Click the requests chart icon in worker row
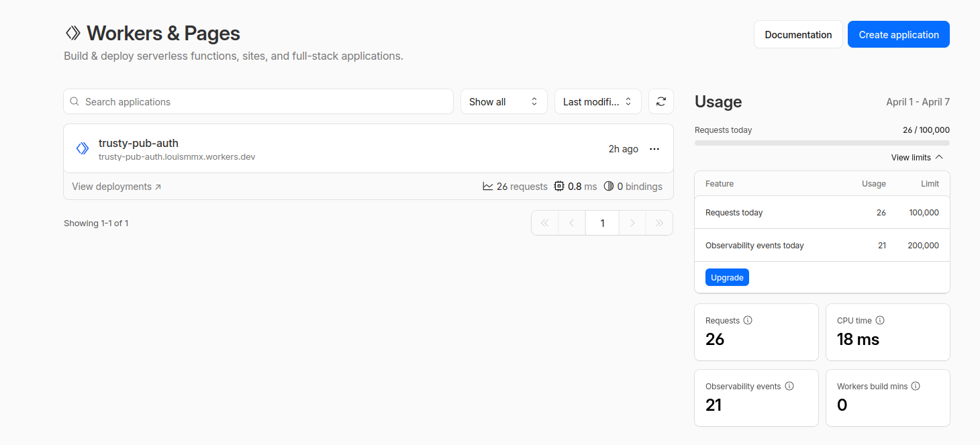The image size is (980, 445). coord(488,187)
